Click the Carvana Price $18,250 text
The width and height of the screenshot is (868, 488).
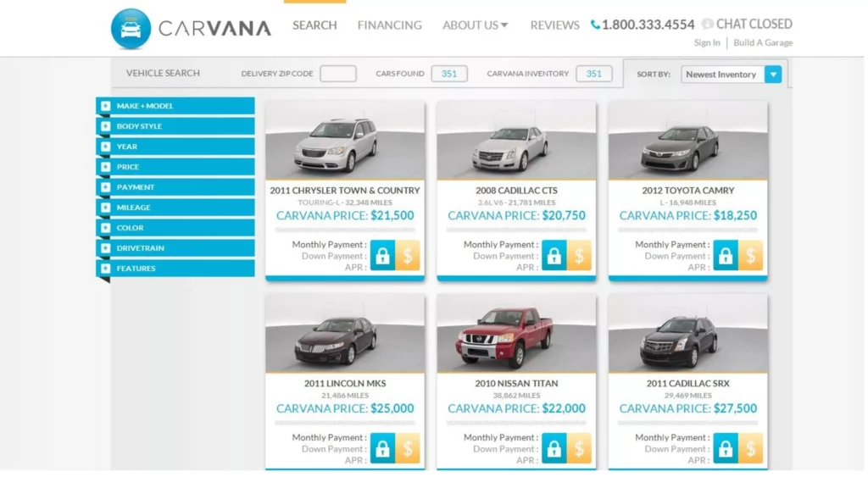(x=688, y=216)
